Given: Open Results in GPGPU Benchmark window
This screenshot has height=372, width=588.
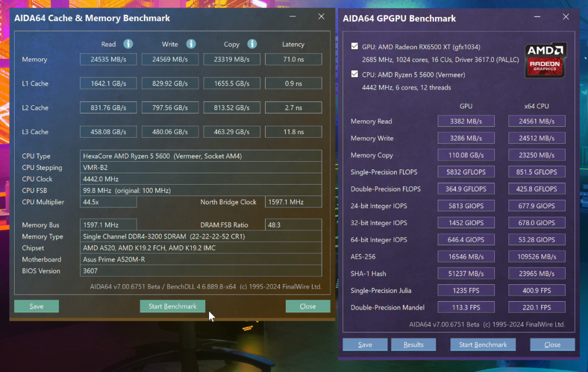Looking at the screenshot, I should pos(413,344).
